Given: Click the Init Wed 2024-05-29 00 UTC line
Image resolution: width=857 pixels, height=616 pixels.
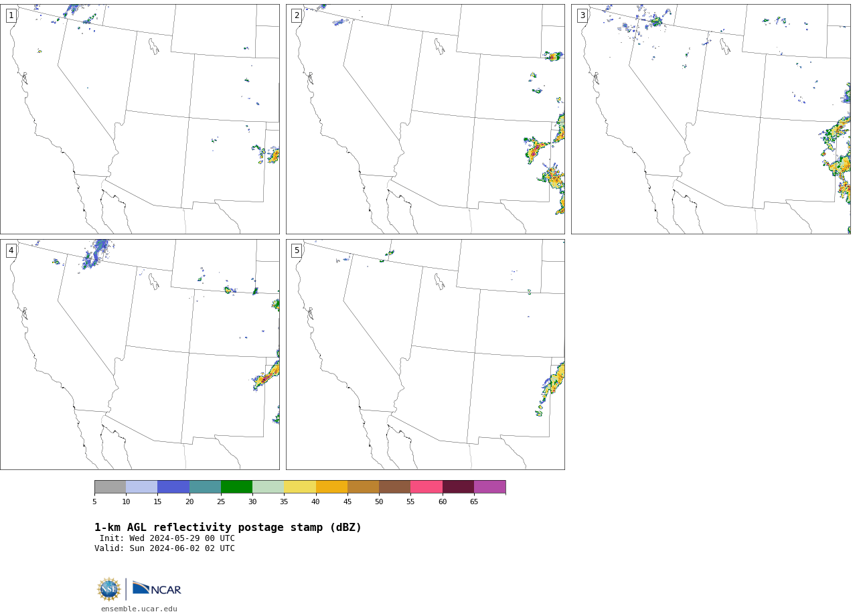Looking at the screenshot, I should (x=167, y=538).
